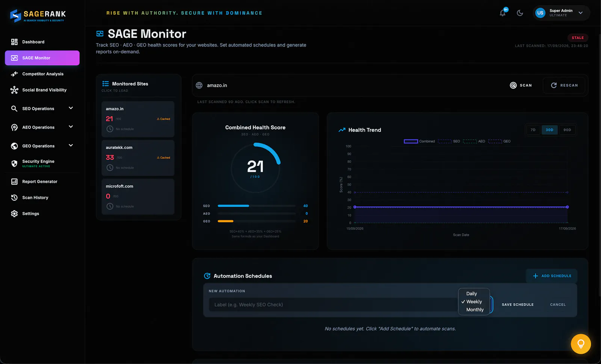601x364 pixels.
Task: Open Dashboard from the sidebar
Action: coord(42,42)
